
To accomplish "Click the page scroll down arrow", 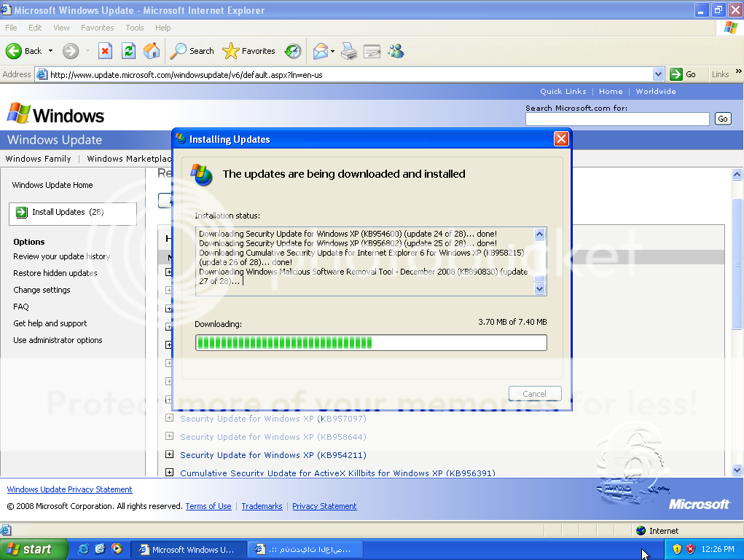I will click(x=737, y=470).
